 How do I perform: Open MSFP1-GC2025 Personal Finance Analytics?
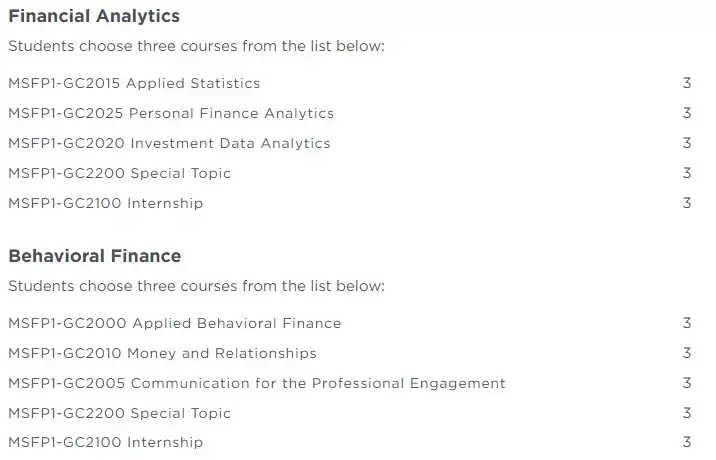171,113
